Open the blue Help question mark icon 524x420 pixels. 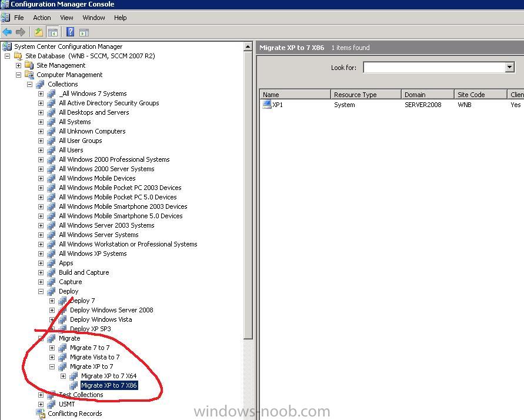[x=70, y=32]
